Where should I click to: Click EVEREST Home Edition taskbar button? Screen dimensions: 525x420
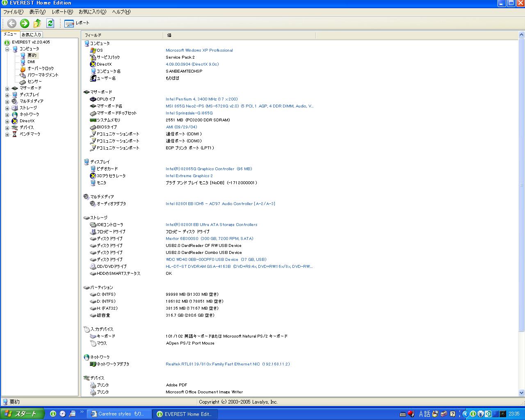(x=185, y=414)
